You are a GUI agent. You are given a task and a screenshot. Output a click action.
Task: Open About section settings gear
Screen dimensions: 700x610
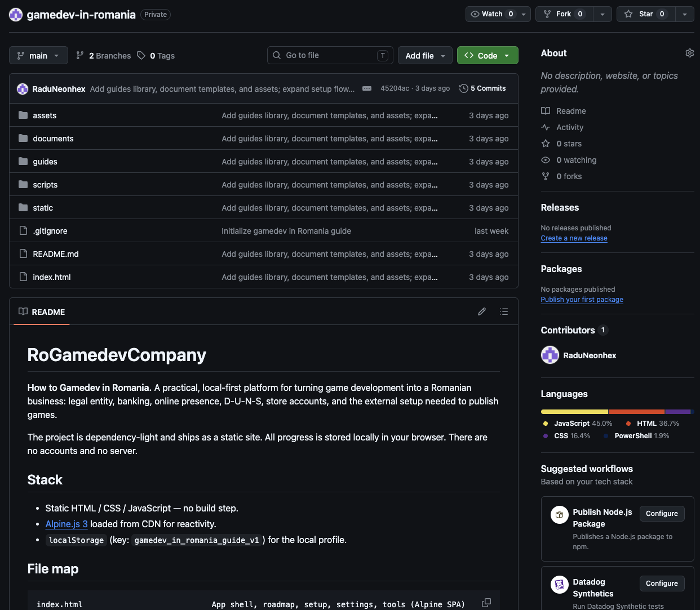click(x=689, y=53)
